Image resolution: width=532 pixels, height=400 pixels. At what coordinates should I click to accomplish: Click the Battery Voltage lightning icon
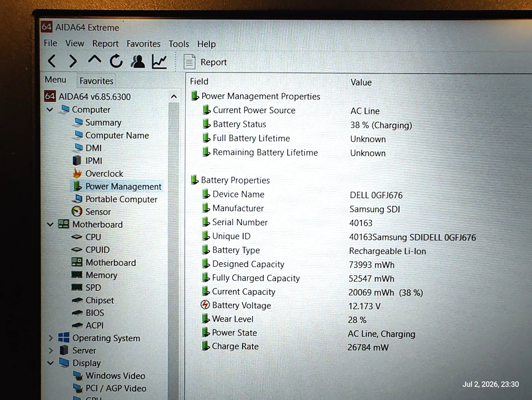coord(205,305)
